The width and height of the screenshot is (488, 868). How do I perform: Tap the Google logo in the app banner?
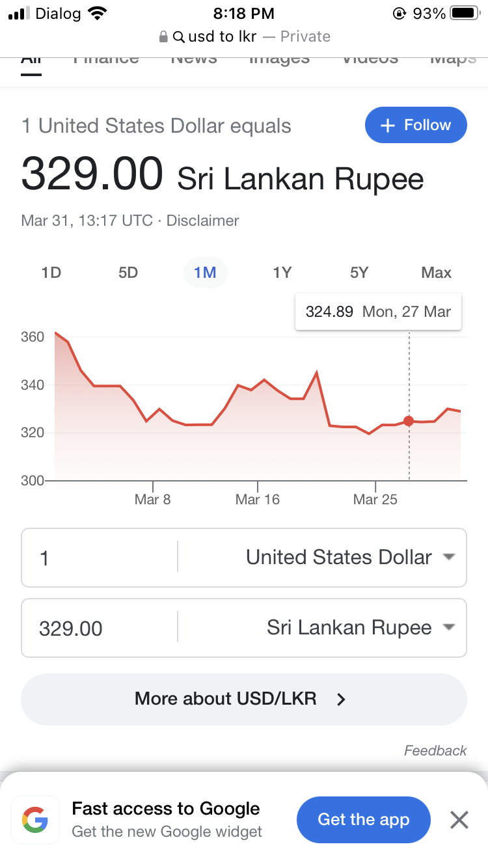pyautogui.click(x=35, y=820)
